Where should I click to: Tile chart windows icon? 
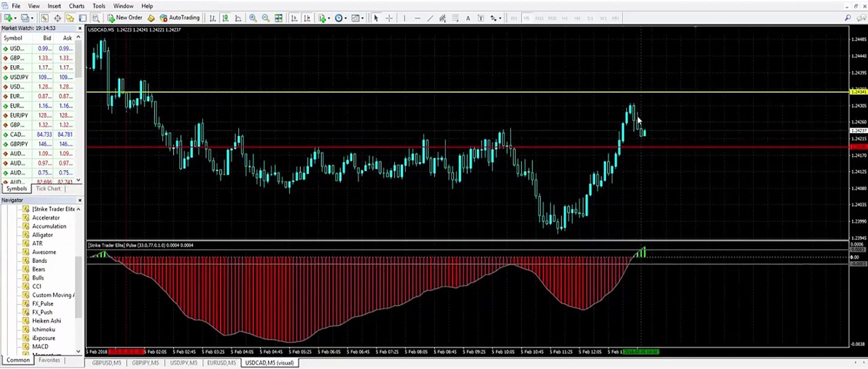coord(278,18)
